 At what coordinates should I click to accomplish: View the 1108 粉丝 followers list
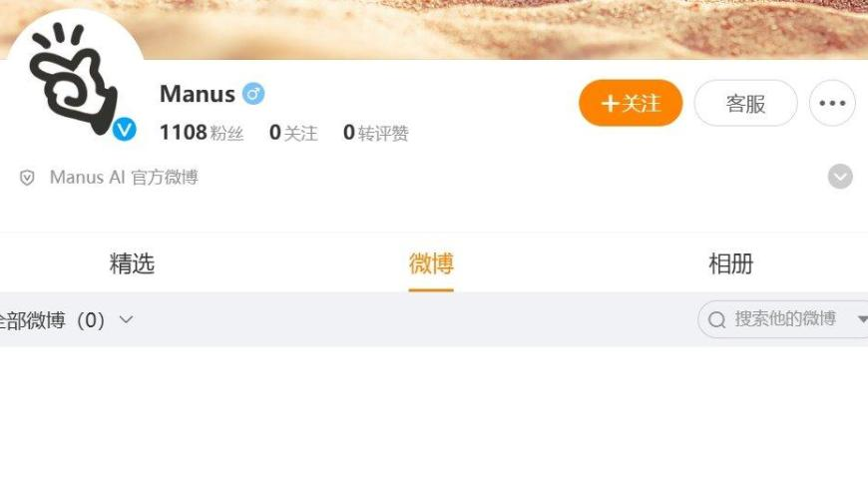point(202,133)
